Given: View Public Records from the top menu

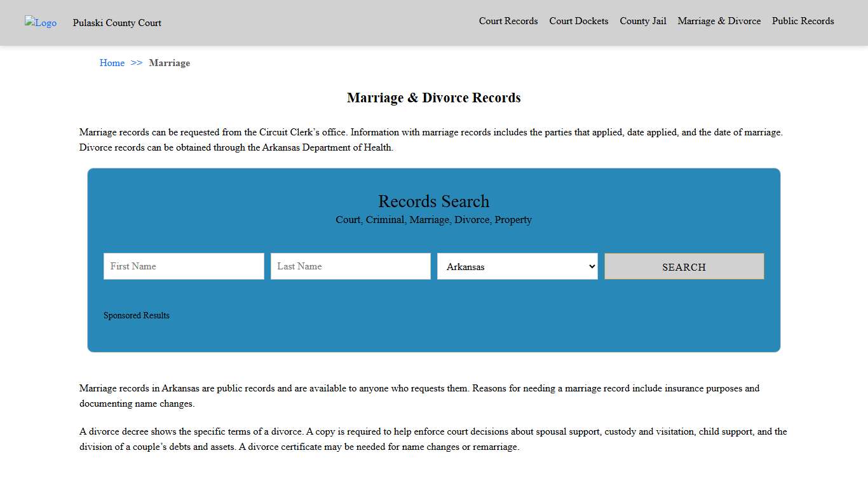Looking at the screenshot, I should click(803, 21).
